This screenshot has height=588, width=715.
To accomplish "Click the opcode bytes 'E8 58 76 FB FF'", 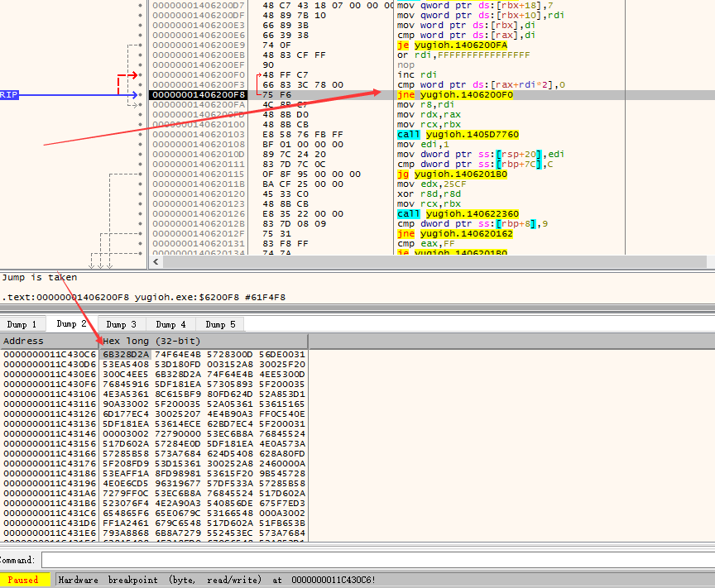I will 302,135.
